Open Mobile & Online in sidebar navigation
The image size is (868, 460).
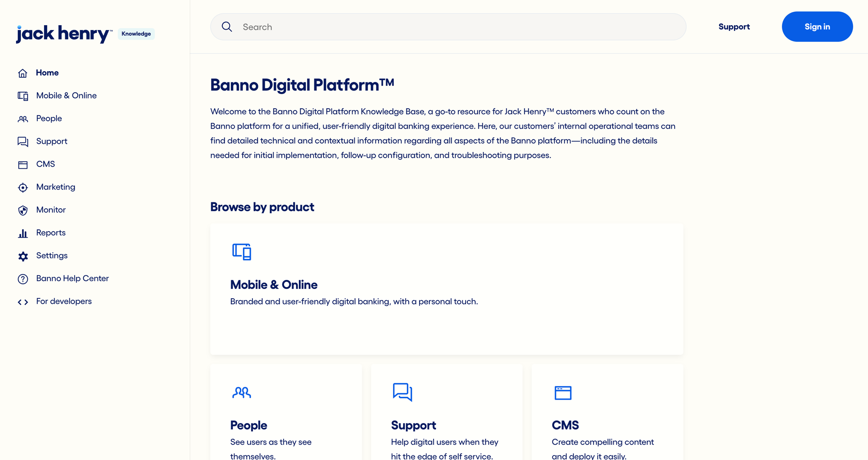click(66, 96)
